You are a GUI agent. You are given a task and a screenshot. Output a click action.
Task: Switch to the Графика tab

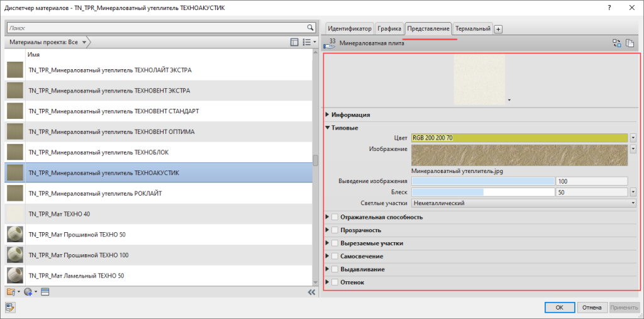coord(389,29)
